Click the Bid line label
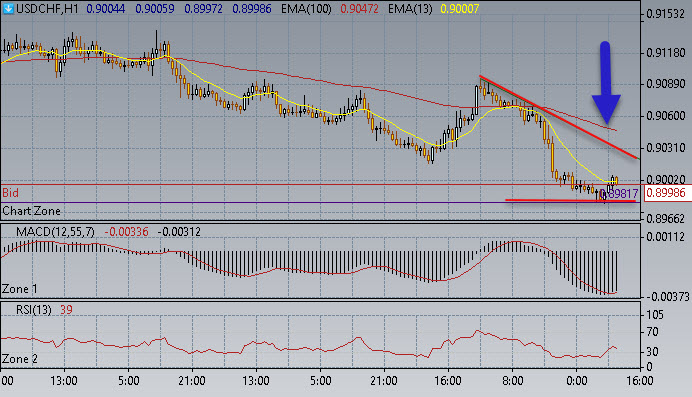The height and width of the screenshot is (397, 692). [x=11, y=193]
